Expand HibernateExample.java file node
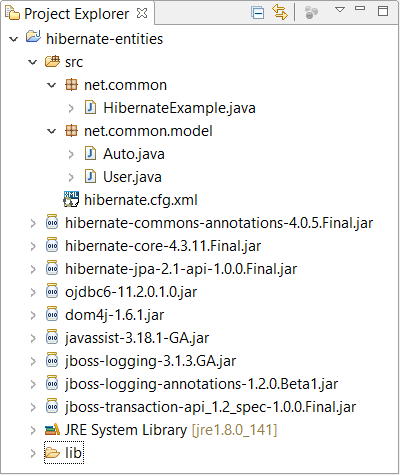Viewport: 400px width, 475px height. click(x=71, y=108)
